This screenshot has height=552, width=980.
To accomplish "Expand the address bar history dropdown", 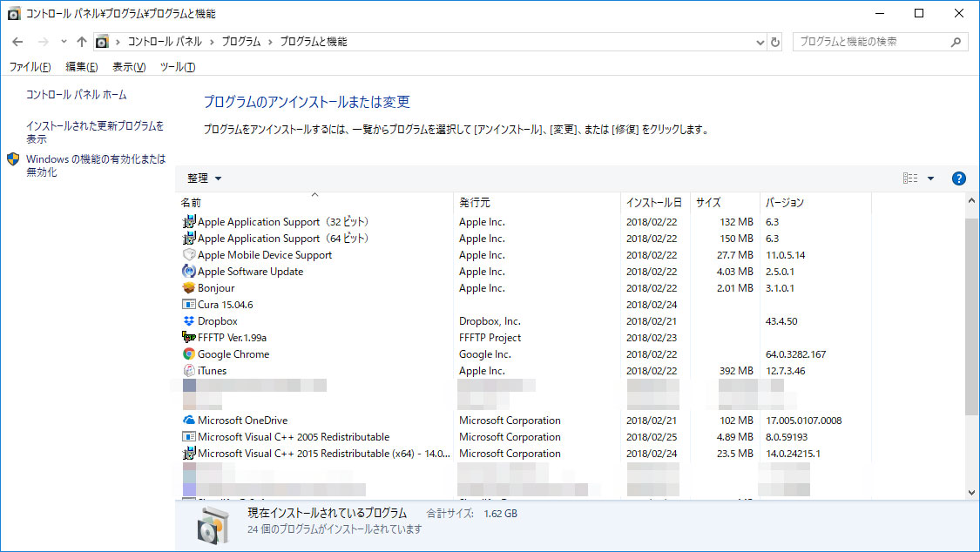I will pyautogui.click(x=760, y=43).
